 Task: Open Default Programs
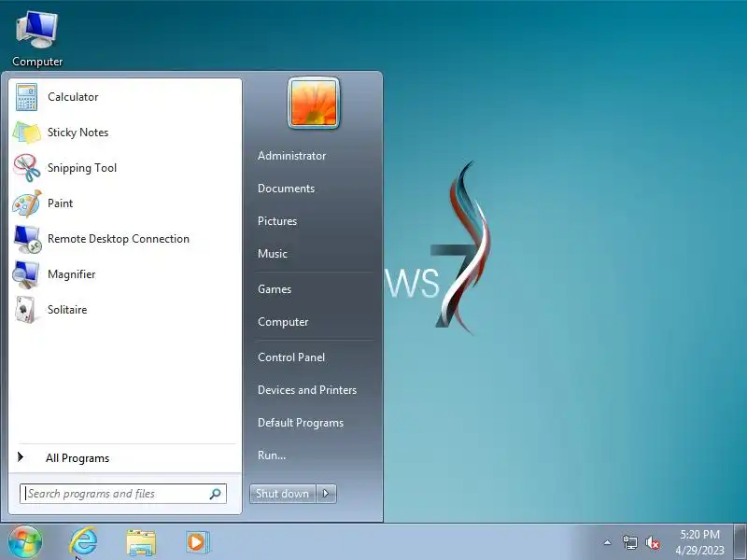(x=300, y=423)
